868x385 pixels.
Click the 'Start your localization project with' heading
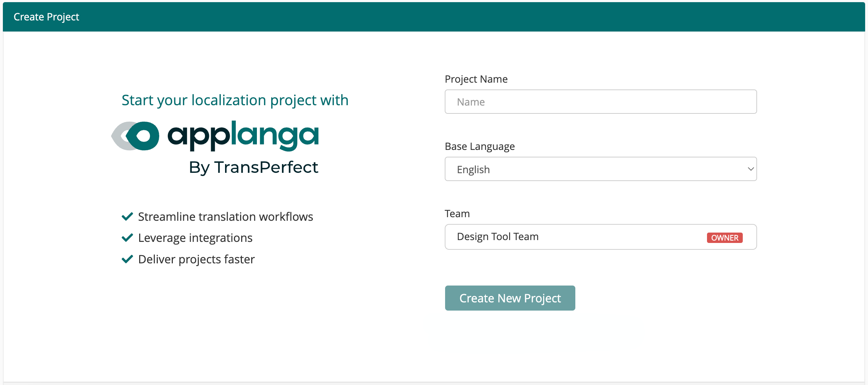[235, 100]
